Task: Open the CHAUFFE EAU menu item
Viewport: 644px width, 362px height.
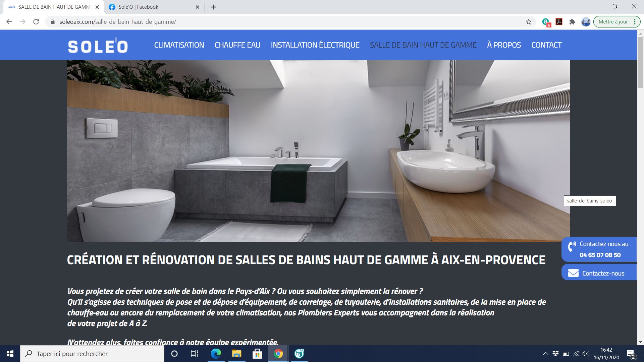Action: [x=237, y=45]
